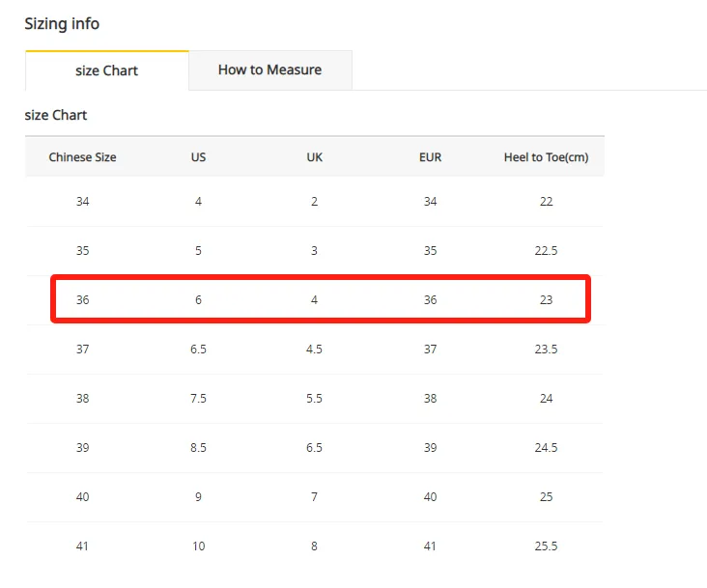The width and height of the screenshot is (707, 588).
Task: Click the Heel to Toe(cm) column header
Action: pyautogui.click(x=546, y=156)
